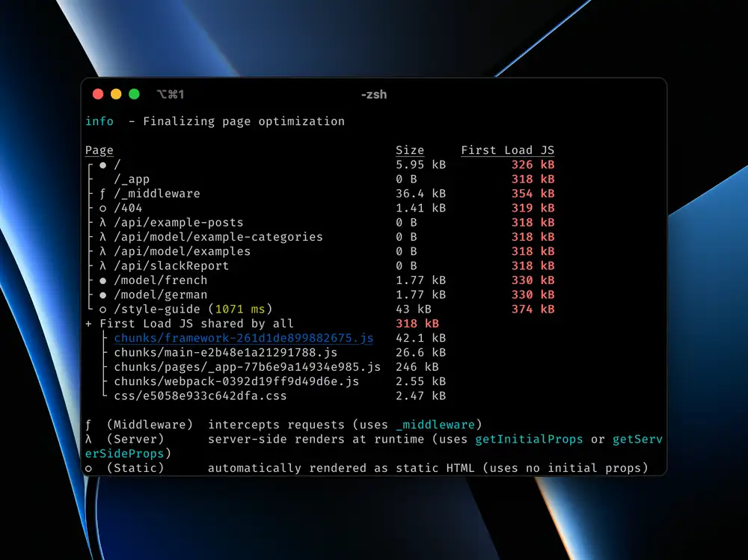Click the "246 kB" _app chunk size
This screenshot has height=560, width=748.
417,367
